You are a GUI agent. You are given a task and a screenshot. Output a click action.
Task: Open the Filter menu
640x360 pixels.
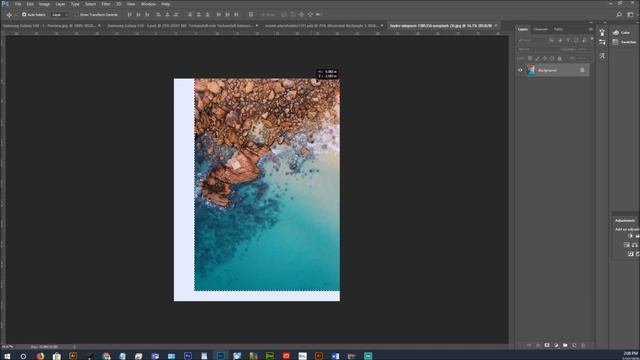[106, 4]
